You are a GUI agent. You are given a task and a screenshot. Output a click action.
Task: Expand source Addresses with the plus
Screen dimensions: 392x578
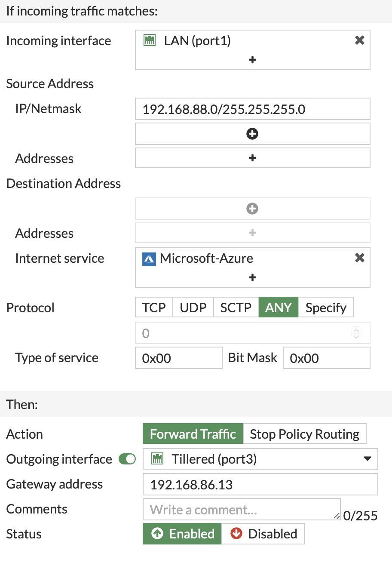252,158
